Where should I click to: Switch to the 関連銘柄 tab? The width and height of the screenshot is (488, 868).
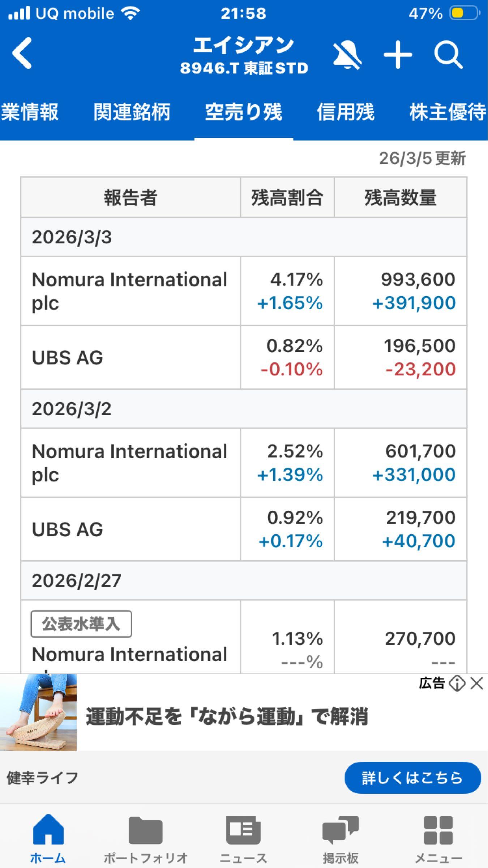click(132, 111)
